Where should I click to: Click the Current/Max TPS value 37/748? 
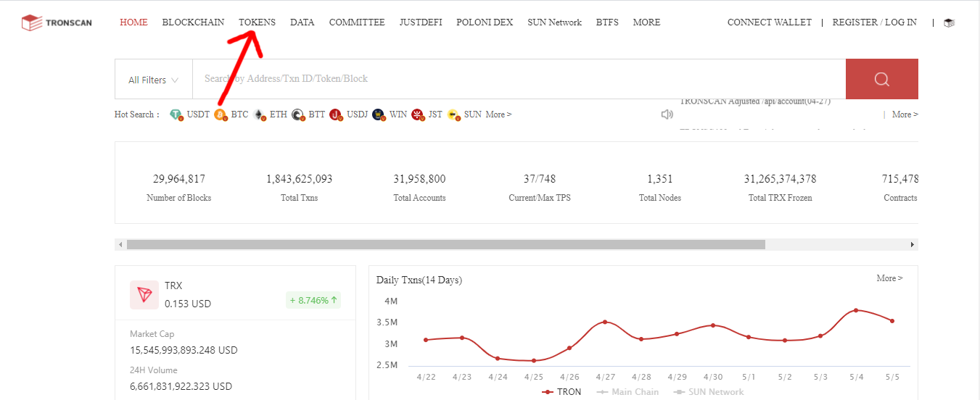pyautogui.click(x=540, y=179)
